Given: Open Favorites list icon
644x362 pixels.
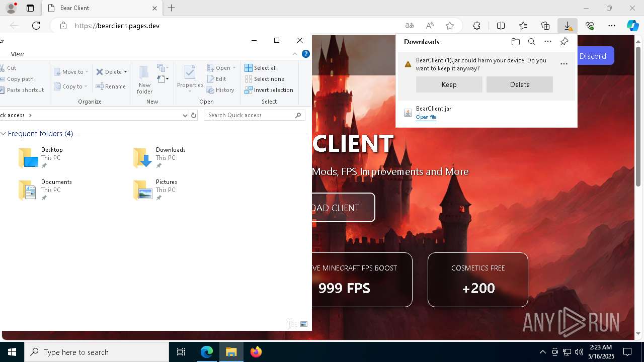Looking at the screenshot, I should click(523, 26).
